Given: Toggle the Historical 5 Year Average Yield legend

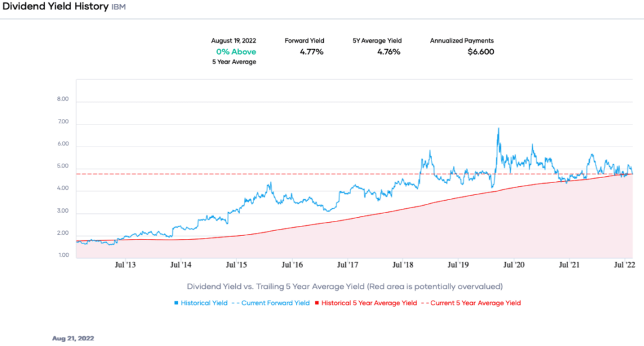Looking at the screenshot, I should point(365,303).
